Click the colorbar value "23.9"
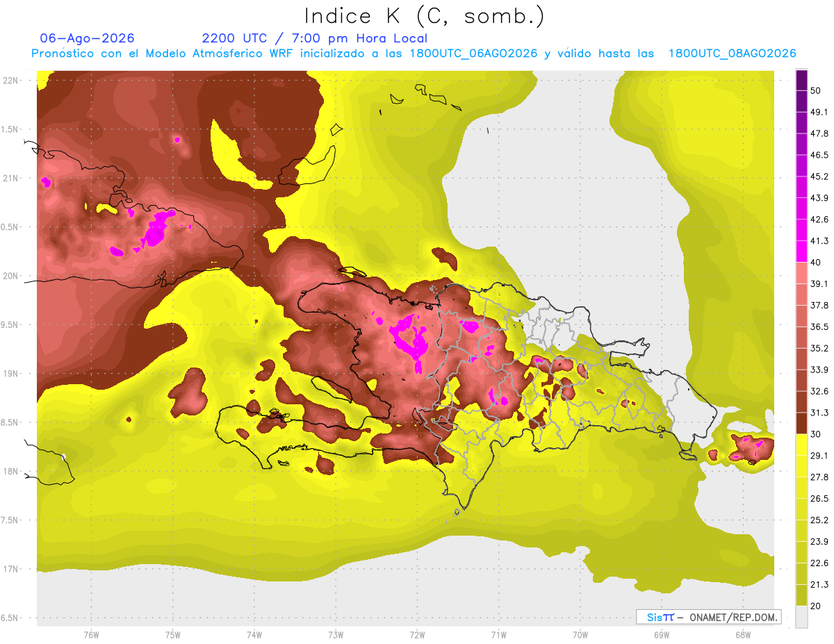 click(x=819, y=542)
